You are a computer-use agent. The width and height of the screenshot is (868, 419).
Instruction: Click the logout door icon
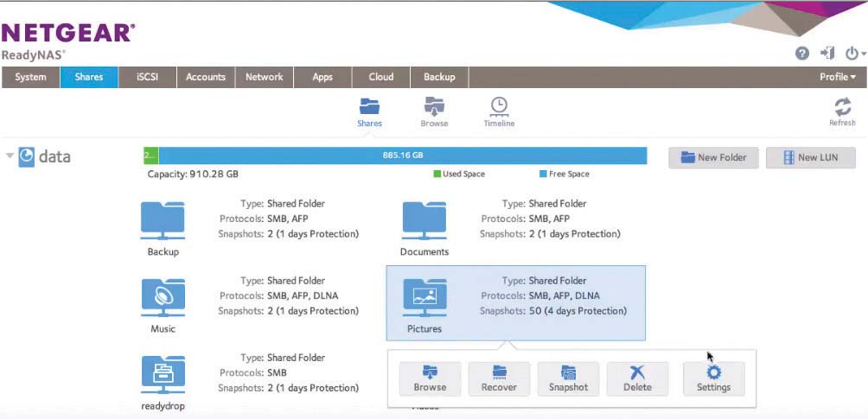[827, 54]
